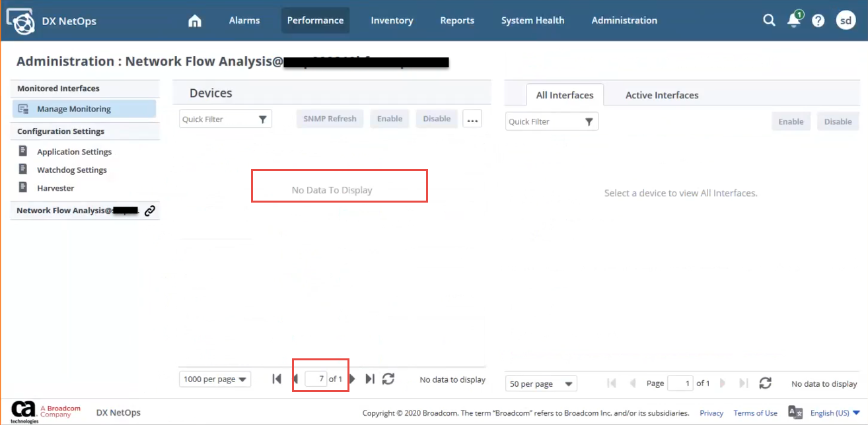Go to the Home icon
The height and width of the screenshot is (425, 868).
(195, 21)
